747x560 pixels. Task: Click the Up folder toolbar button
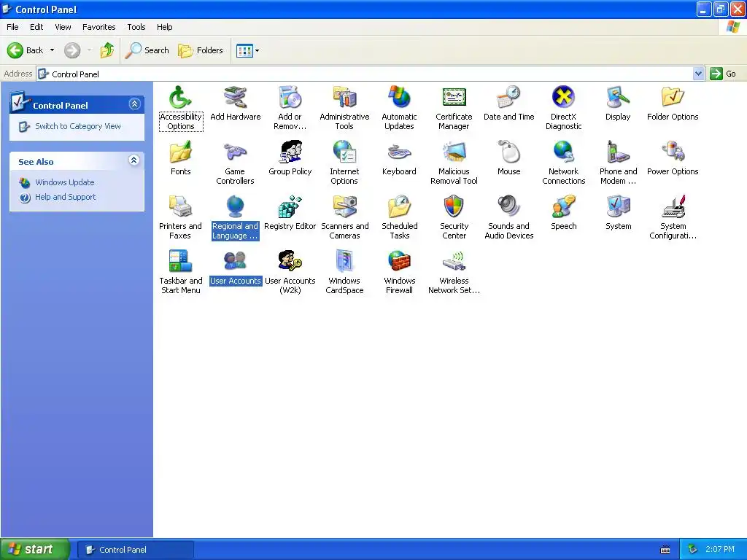point(107,50)
